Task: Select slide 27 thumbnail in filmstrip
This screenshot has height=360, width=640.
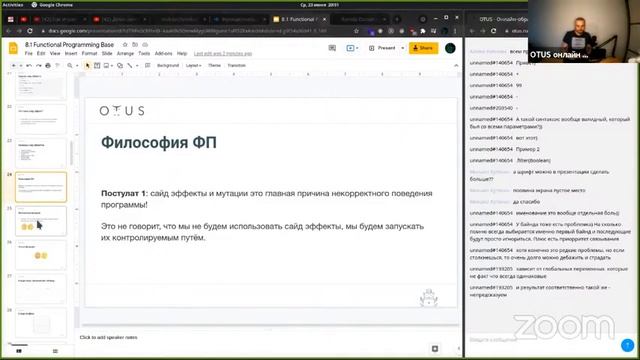Action: 41,289
